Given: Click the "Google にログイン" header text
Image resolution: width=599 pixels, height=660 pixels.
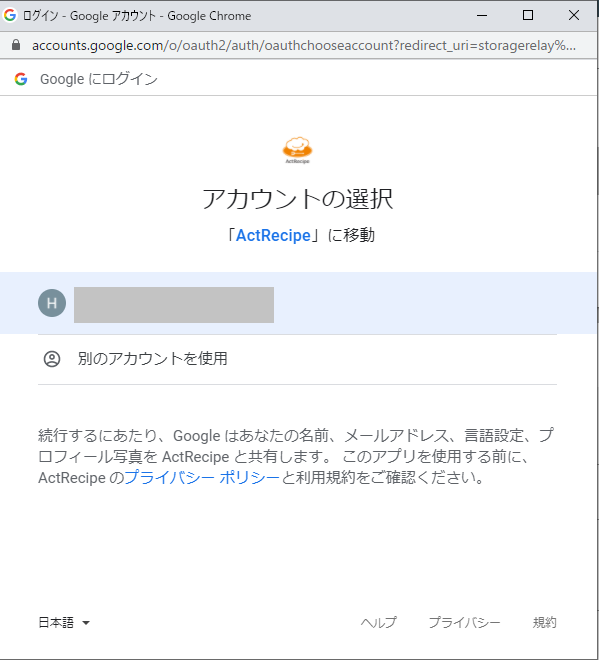Looking at the screenshot, I should [99, 79].
